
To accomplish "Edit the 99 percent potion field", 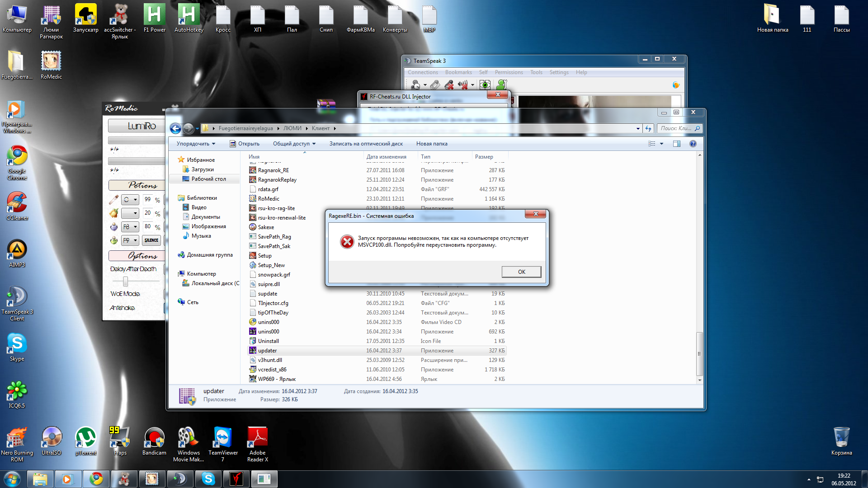I will [x=148, y=199].
